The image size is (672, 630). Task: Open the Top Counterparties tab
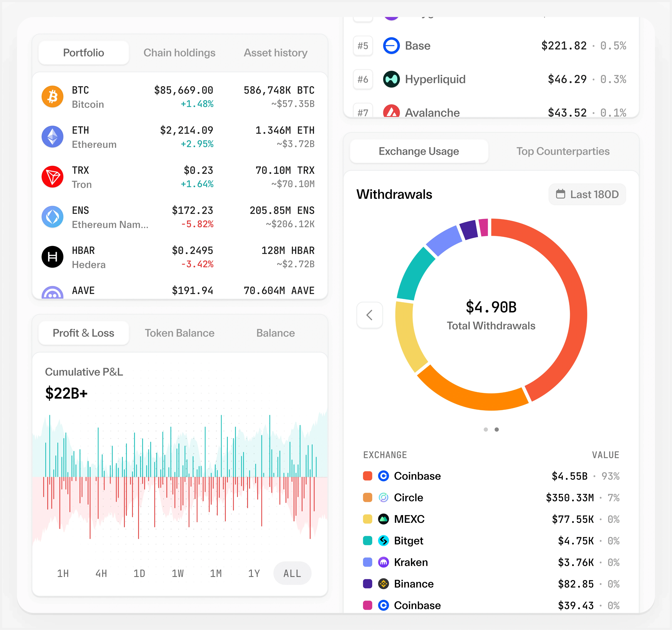(563, 151)
